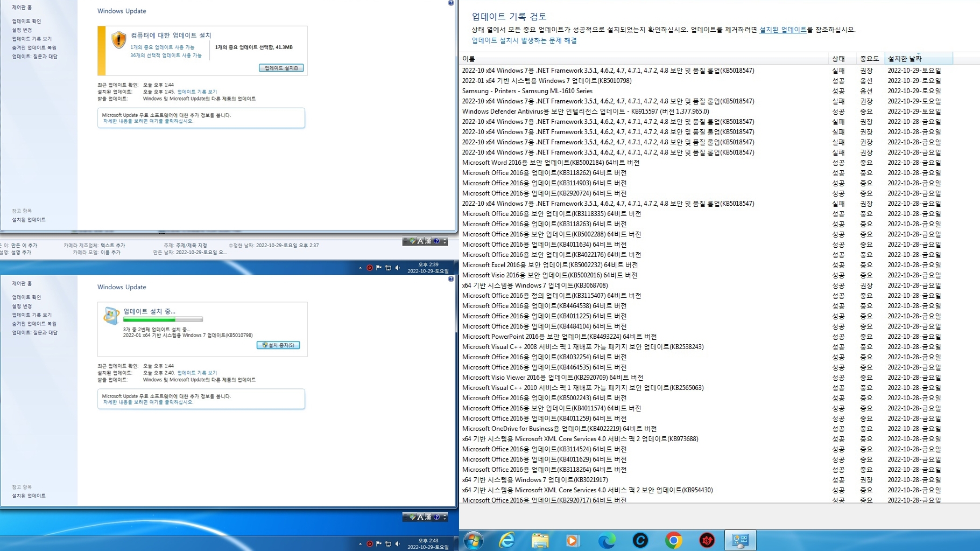Open Action Center flag near 2:39 clock
Viewport: 980px width, 551px height.
pos(379,268)
